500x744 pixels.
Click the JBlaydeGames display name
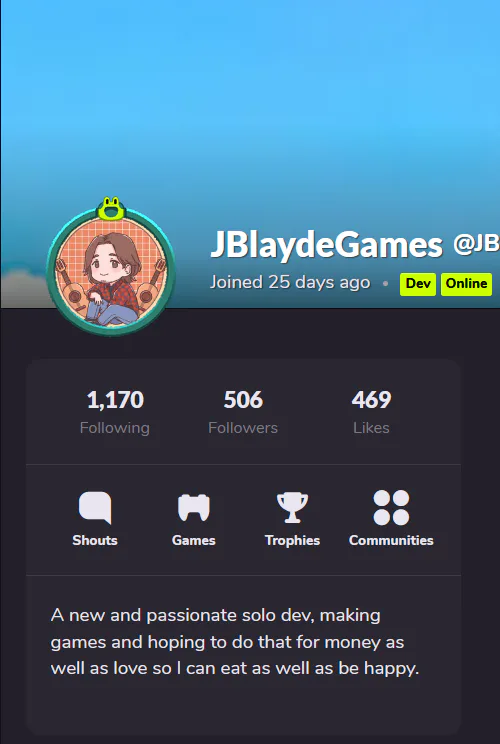pos(327,245)
